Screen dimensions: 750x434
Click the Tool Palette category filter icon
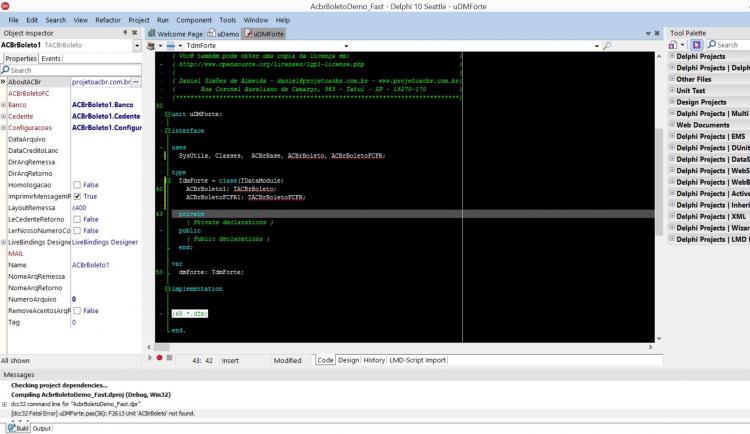673,45
